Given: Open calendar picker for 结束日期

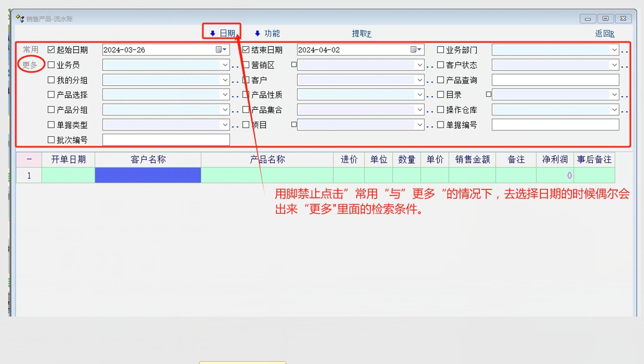Looking at the screenshot, I should [416, 50].
